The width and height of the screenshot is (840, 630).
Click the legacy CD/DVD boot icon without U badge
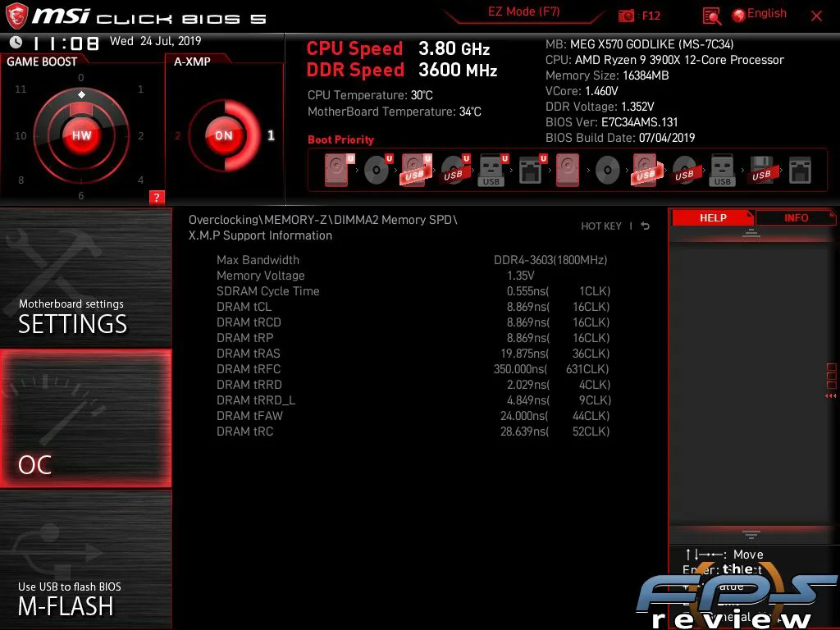tap(608, 171)
